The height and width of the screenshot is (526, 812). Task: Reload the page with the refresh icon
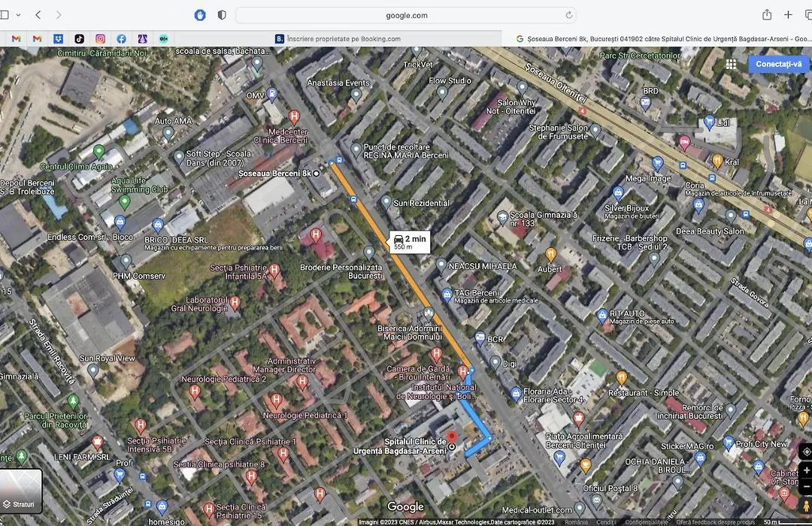click(568, 15)
